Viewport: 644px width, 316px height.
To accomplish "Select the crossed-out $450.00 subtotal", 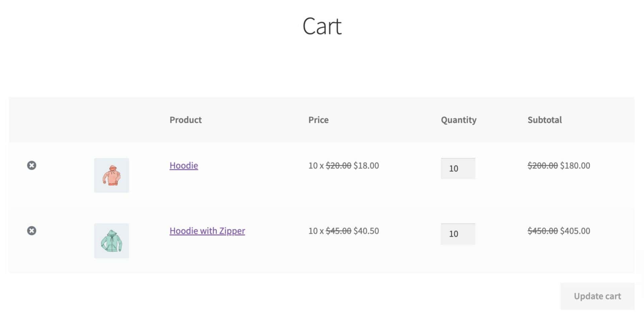I will point(543,231).
